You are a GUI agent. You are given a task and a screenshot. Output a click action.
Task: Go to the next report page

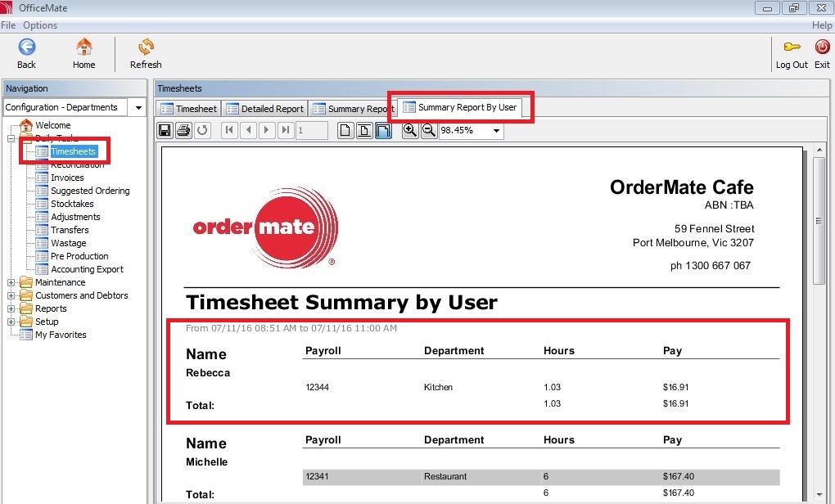(x=267, y=130)
